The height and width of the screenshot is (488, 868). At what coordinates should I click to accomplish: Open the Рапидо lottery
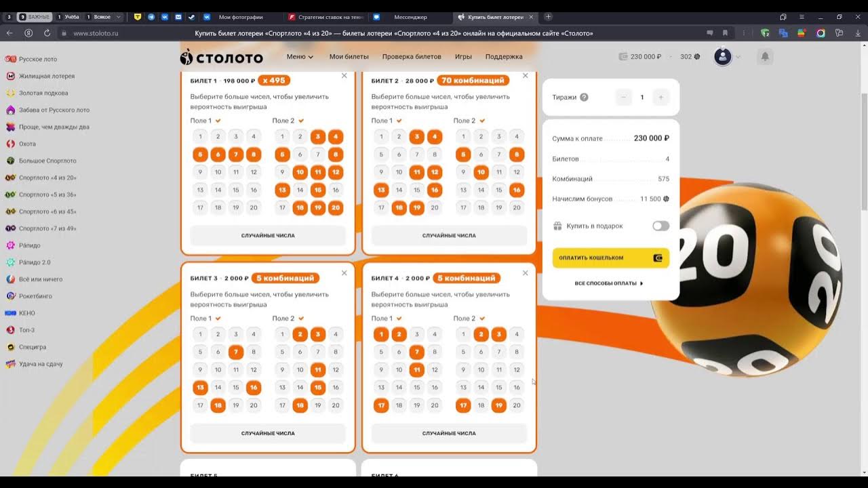click(23, 245)
